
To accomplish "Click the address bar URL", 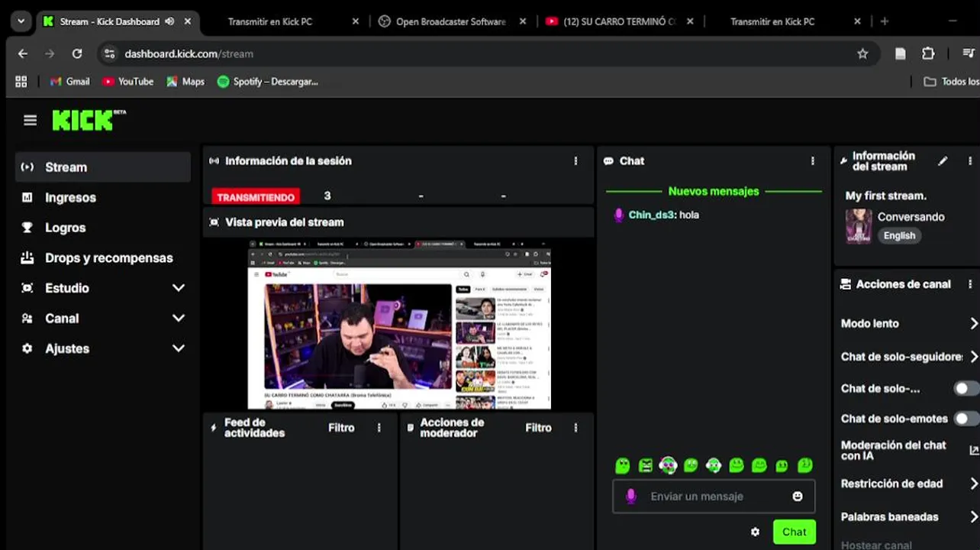I will (x=189, y=53).
